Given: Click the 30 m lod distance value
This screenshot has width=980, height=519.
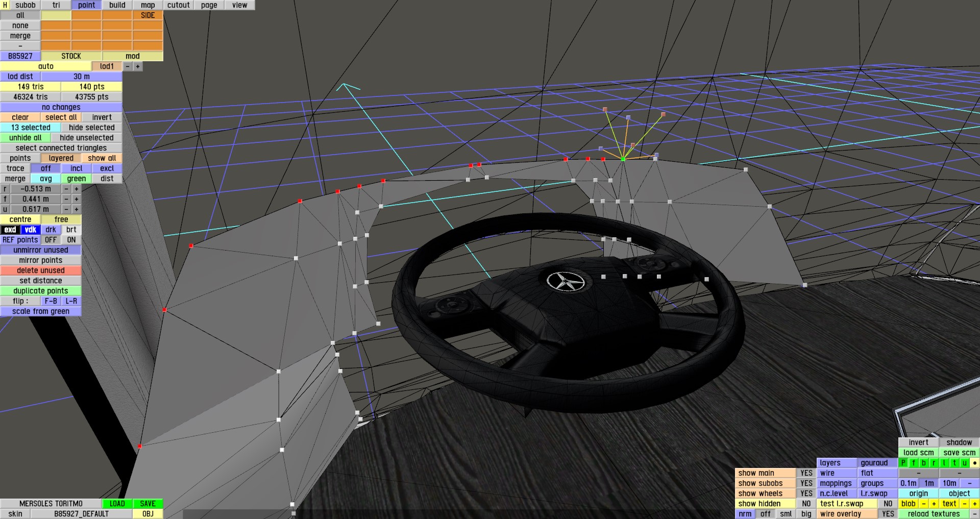Looking at the screenshot, I should (82, 77).
